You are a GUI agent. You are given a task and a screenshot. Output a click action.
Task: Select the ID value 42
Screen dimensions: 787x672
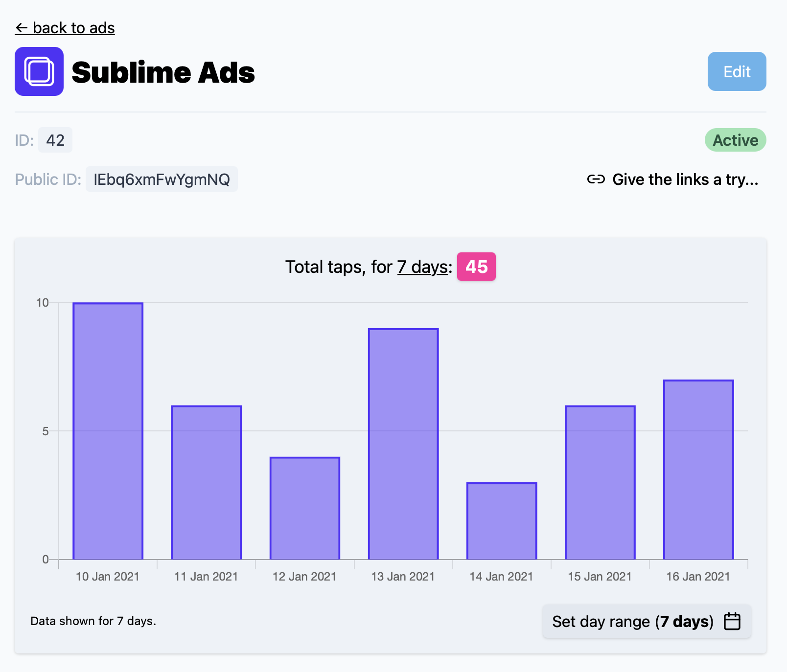[x=55, y=140]
